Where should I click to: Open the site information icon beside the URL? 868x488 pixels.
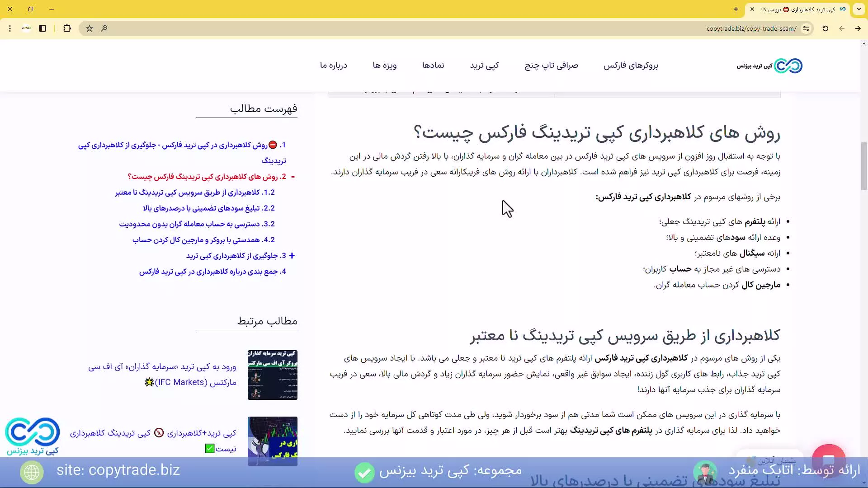[x=806, y=28]
